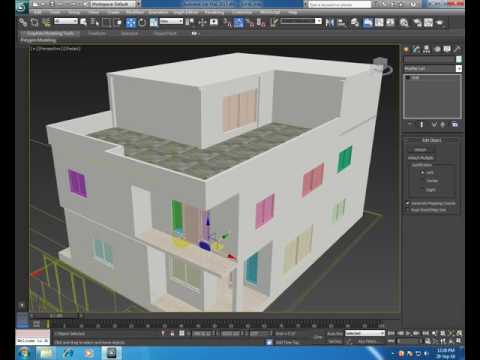480x360 pixels.
Task: Toggle the Real-World Map Size checkbox
Action: coord(407,210)
